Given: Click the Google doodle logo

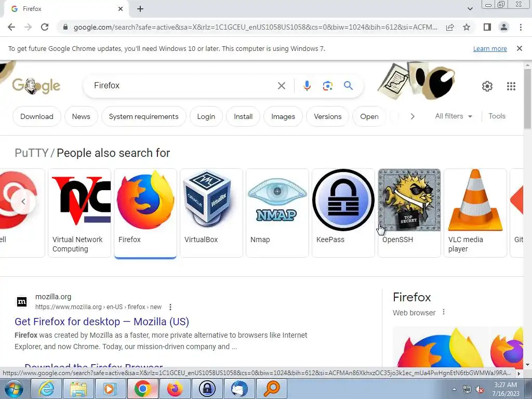Looking at the screenshot, I should pos(36,86).
